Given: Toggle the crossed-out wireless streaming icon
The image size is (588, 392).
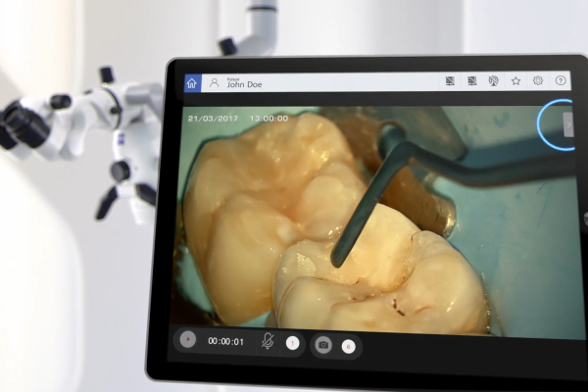Looking at the screenshot, I should (x=494, y=81).
